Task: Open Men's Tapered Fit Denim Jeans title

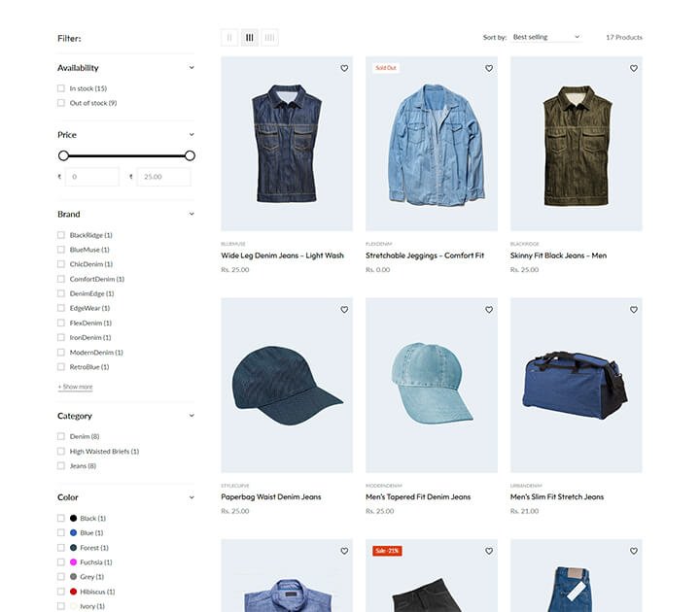Action: point(418,497)
